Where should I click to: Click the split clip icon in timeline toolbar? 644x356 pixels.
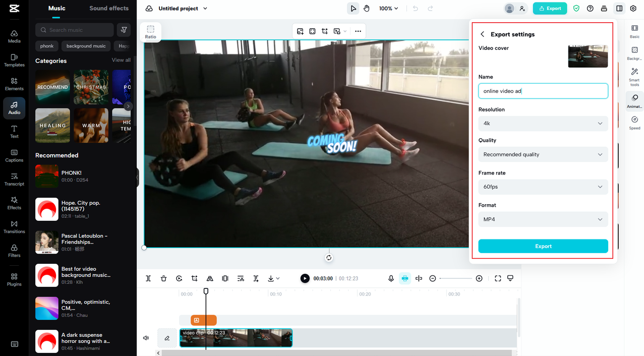coord(148,278)
